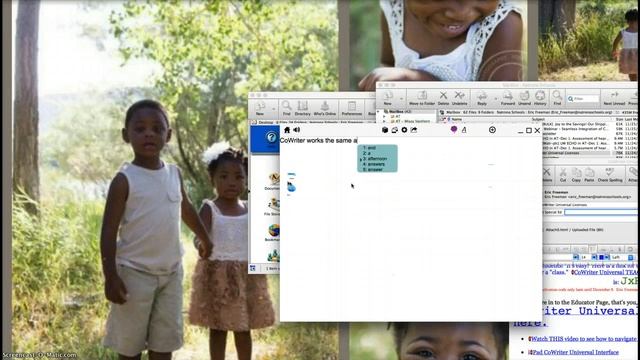The height and width of the screenshot is (360, 640).
Task: Click the share arrow icon in CoWriter
Action: [414, 130]
